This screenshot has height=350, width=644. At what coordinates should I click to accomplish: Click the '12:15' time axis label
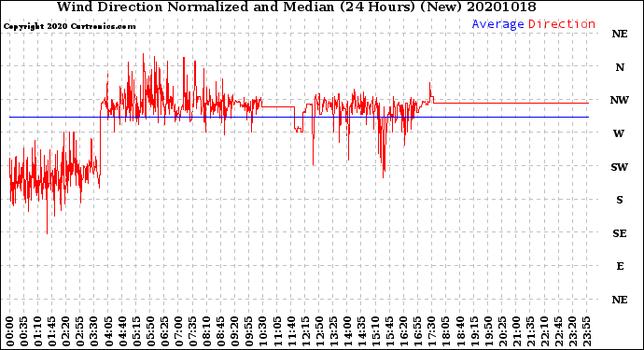[305, 331]
